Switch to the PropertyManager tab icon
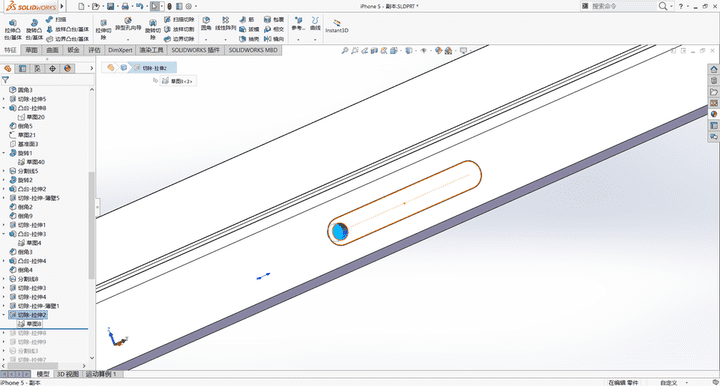This screenshot has width=720, height=386. [22, 68]
